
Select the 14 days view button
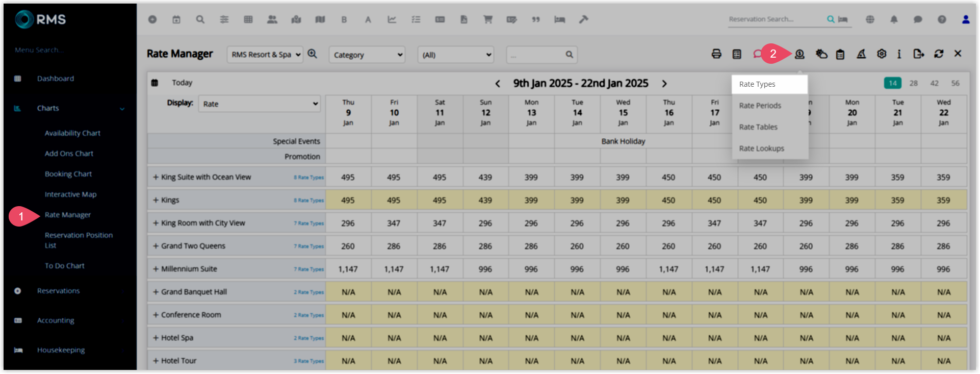pos(893,83)
